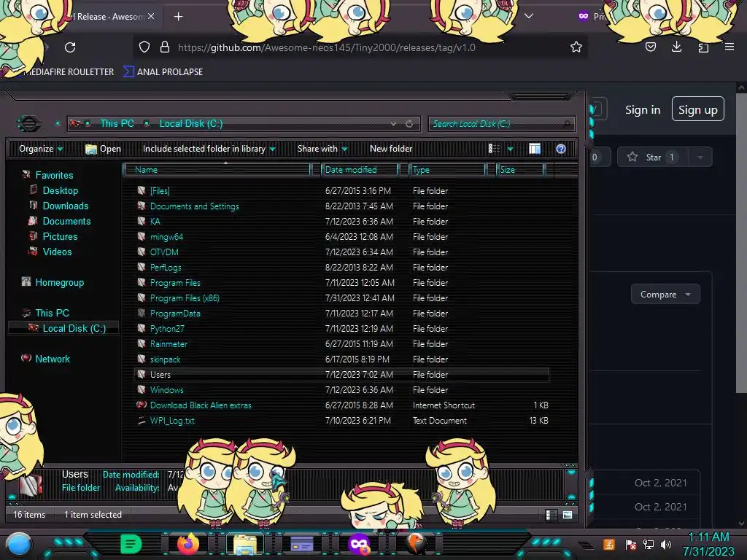Open the orange Java tray icon
The image size is (747, 560).
tap(609, 544)
